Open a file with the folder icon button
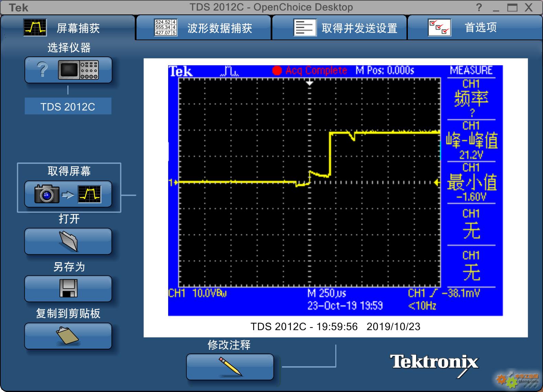 click(x=68, y=241)
